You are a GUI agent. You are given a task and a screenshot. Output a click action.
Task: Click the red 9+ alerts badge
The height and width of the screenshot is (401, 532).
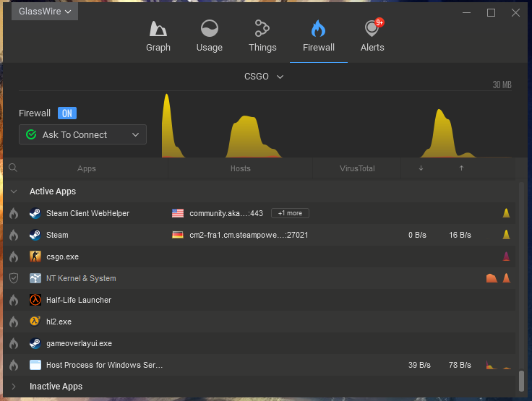[379, 22]
